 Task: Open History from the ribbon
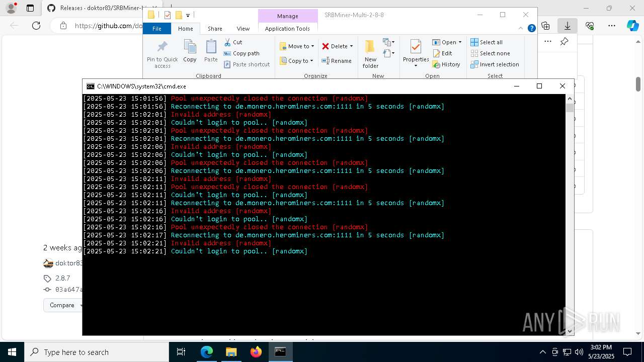point(446,64)
